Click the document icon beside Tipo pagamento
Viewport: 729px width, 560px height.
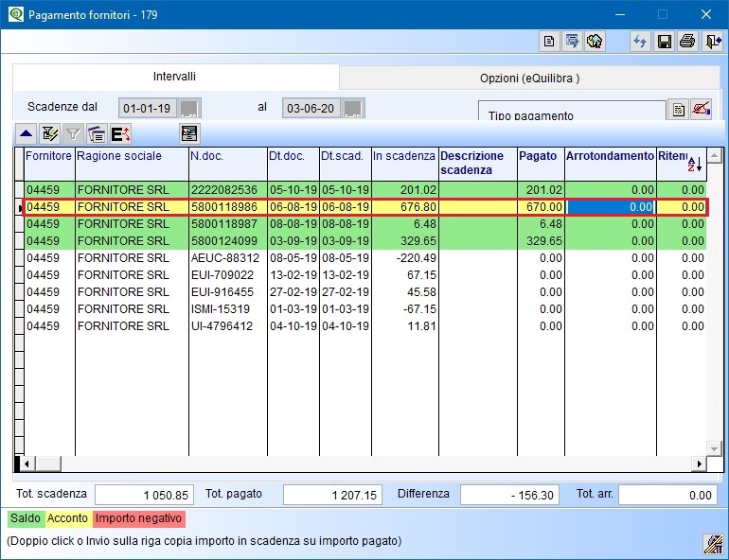point(678,110)
